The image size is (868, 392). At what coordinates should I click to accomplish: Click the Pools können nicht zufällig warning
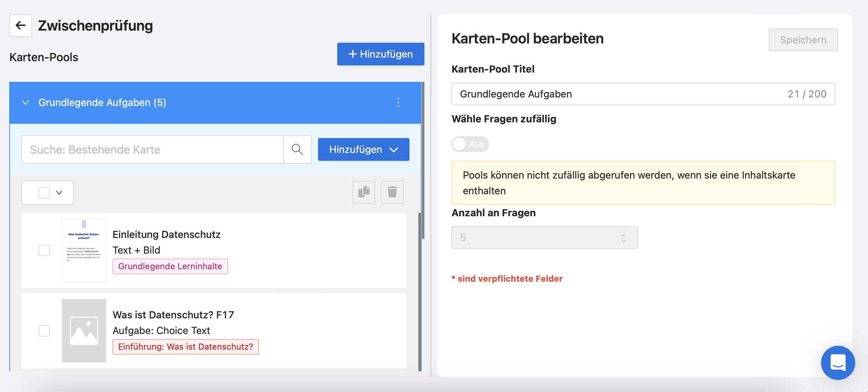point(643,183)
